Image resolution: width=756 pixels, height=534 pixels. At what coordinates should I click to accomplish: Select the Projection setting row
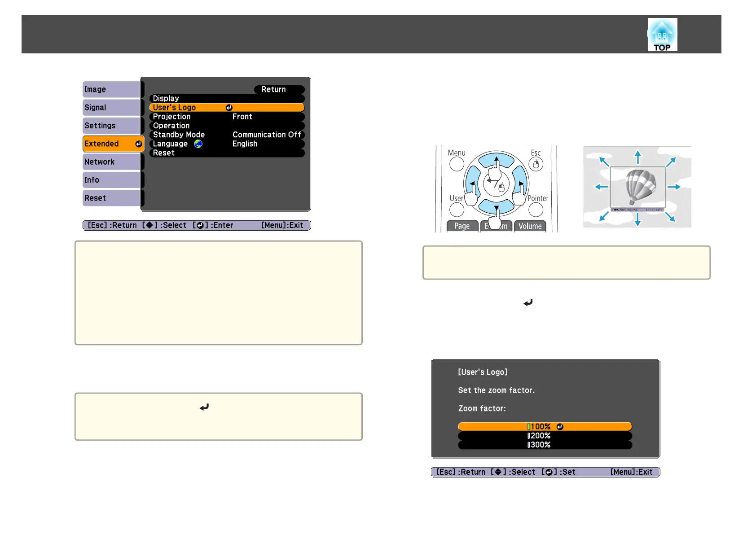[227, 117]
